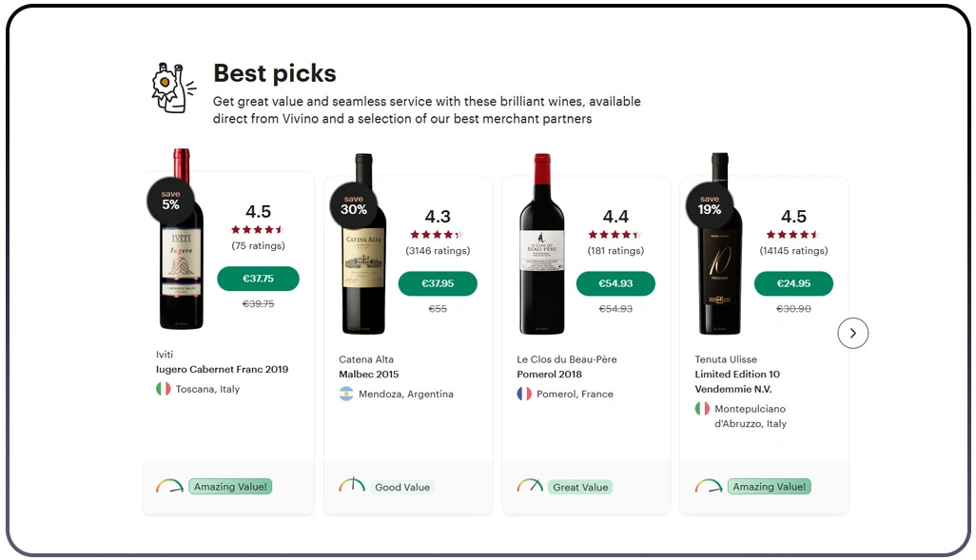Click the Le Clos du Beau-Père bottle image
Viewport: 976px width, 560px height.
pyautogui.click(x=542, y=244)
